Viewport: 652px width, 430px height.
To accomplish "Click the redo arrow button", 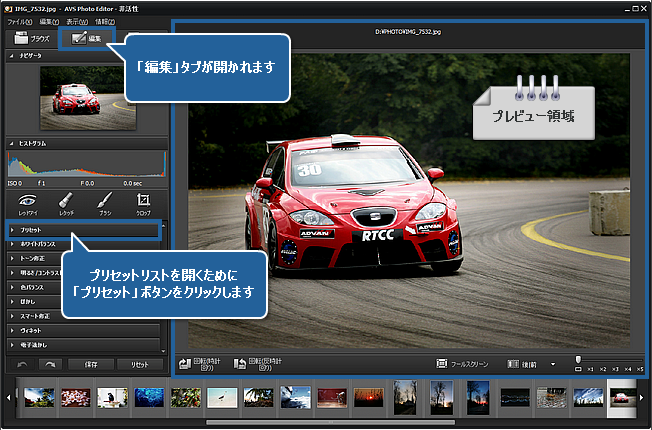I will (x=49, y=364).
